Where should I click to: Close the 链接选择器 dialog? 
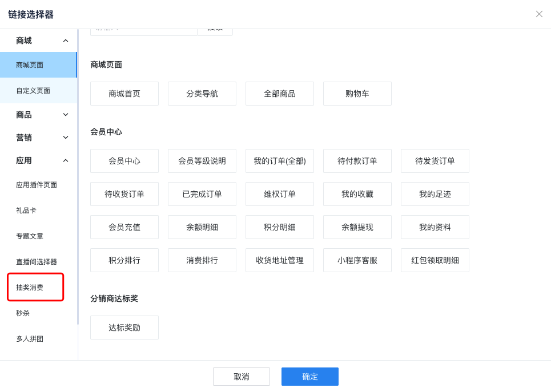pyautogui.click(x=539, y=14)
